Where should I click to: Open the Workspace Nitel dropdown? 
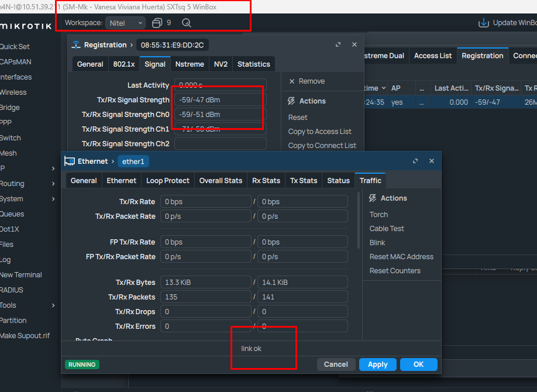[x=125, y=23]
